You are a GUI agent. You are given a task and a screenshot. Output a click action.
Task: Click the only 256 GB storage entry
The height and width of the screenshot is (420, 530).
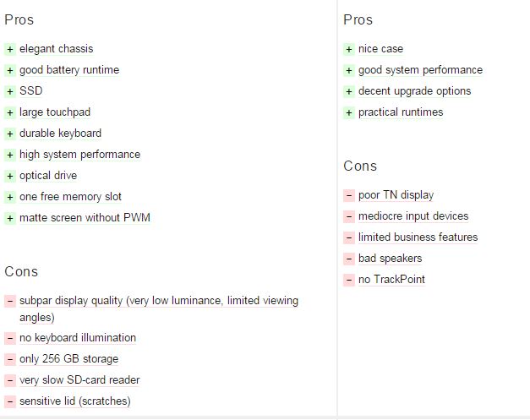[x=69, y=359]
